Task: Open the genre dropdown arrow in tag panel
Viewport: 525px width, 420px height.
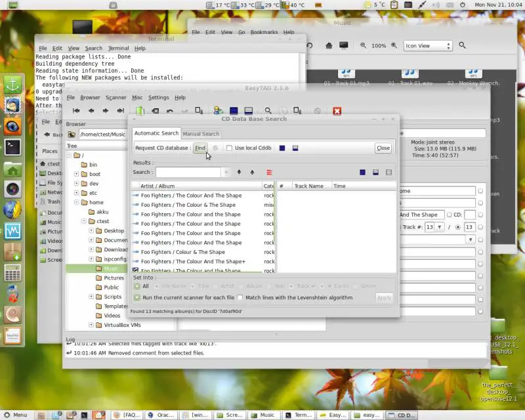Action: click(471, 240)
